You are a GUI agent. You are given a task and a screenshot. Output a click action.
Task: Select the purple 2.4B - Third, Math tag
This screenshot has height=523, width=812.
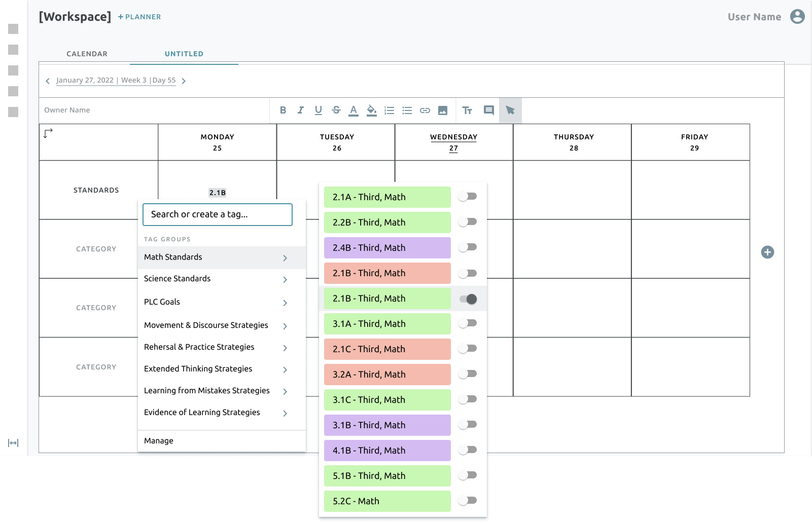[x=387, y=248]
